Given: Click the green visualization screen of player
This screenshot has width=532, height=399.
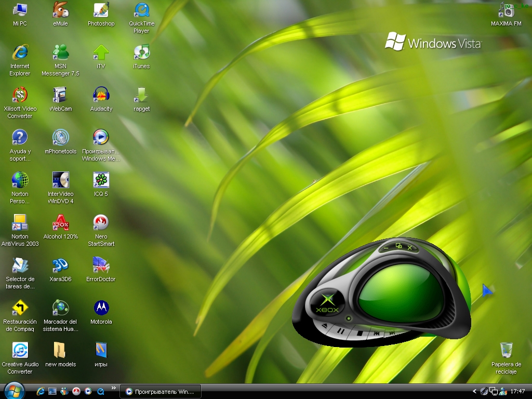Looking at the screenshot, I should click(401, 292).
